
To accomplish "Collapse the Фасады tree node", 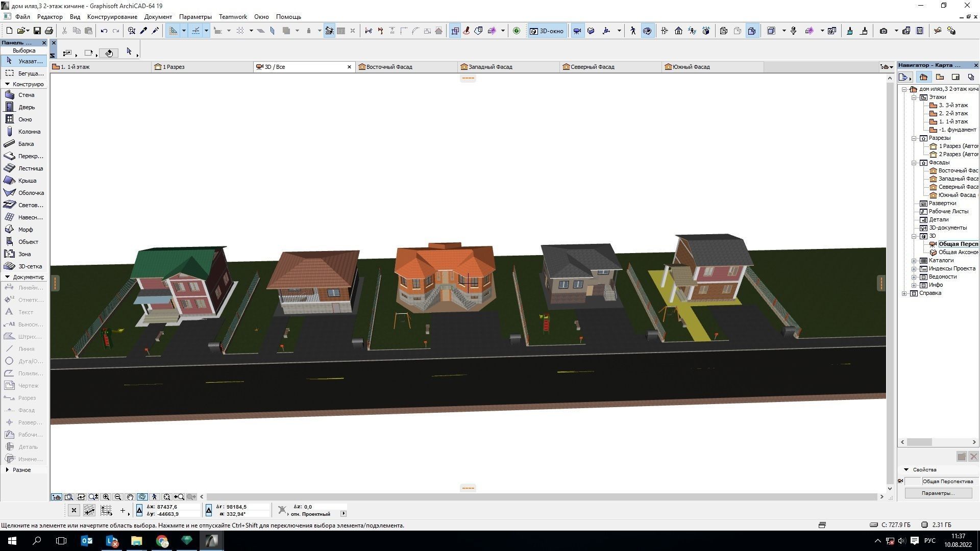I will pyautogui.click(x=914, y=163).
